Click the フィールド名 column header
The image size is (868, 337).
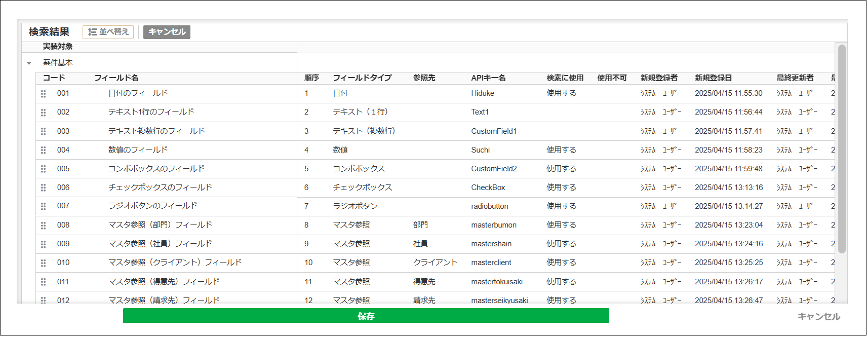tap(116, 78)
